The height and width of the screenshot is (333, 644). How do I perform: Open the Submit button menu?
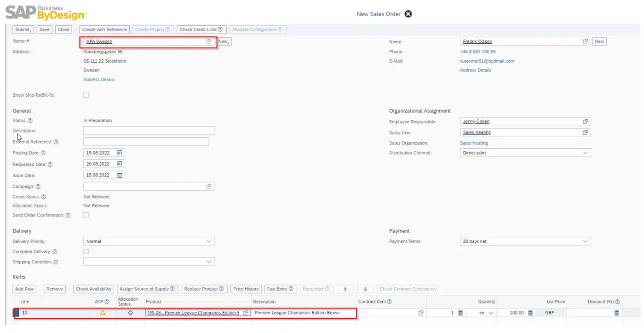23,29
